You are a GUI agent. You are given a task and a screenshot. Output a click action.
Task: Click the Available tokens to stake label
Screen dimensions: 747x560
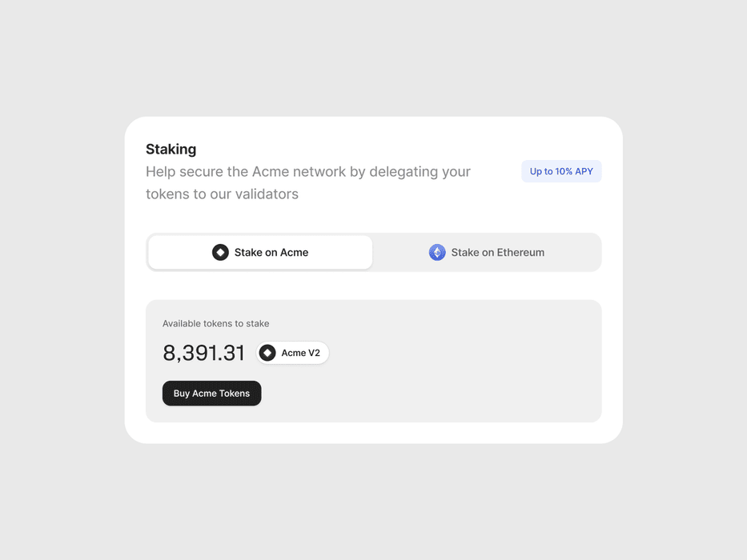(216, 324)
